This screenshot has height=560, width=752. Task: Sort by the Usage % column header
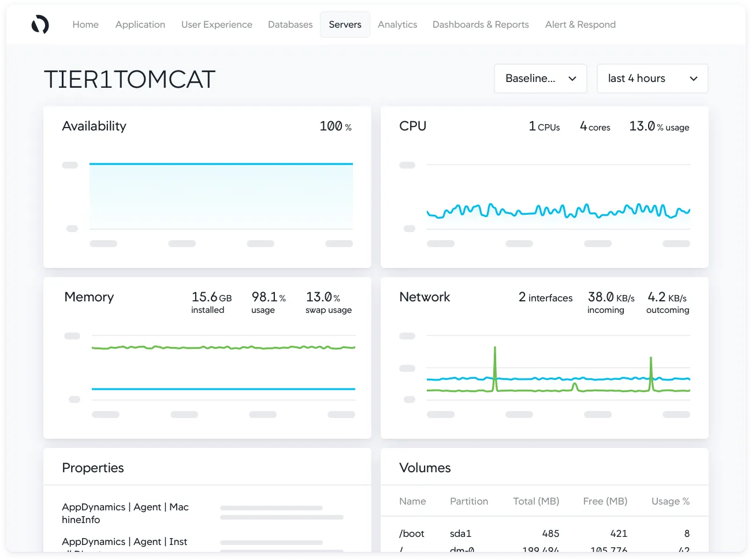[x=670, y=501]
